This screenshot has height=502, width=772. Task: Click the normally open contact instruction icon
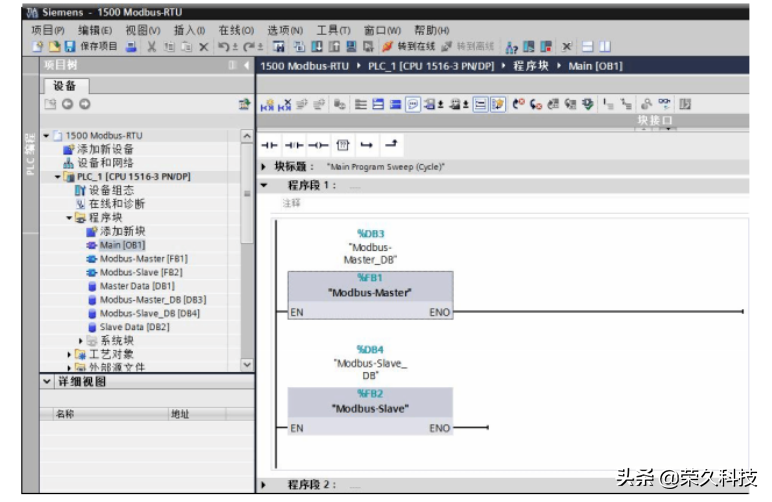[269, 145]
